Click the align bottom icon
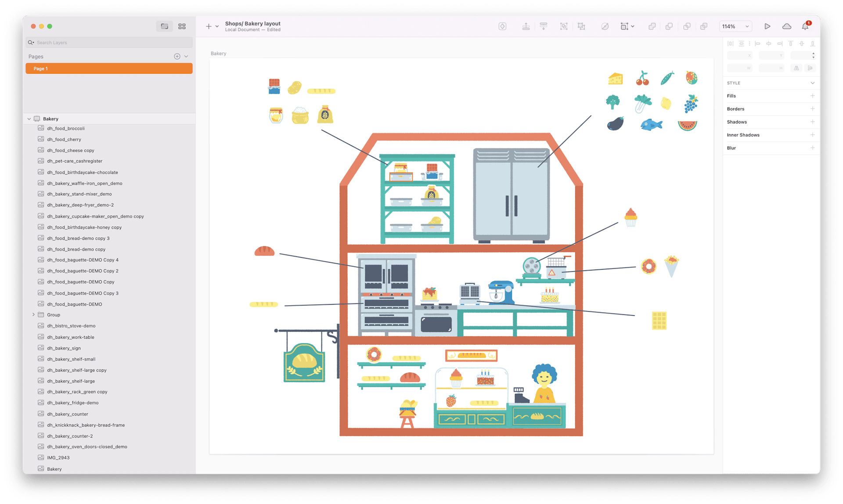843x504 pixels. pyautogui.click(x=813, y=43)
